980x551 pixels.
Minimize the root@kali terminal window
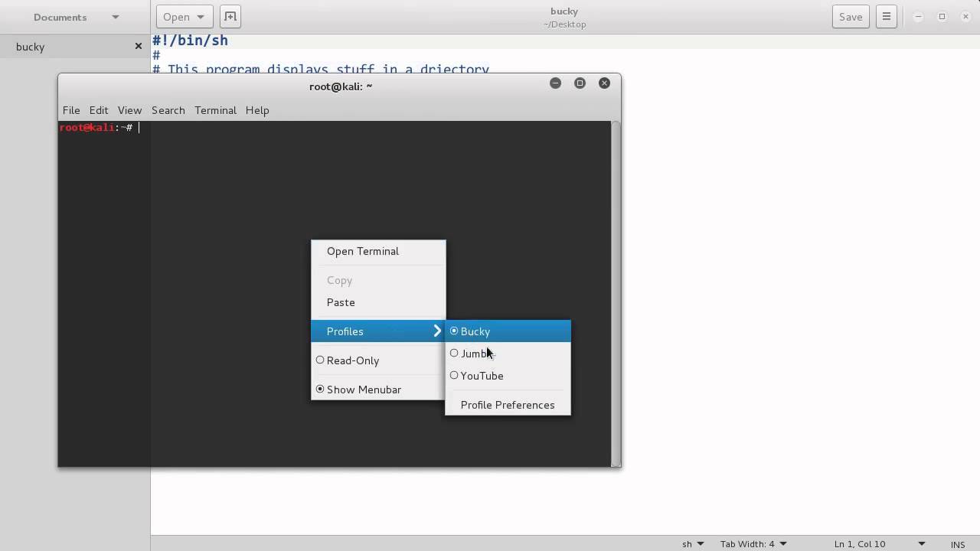555,83
